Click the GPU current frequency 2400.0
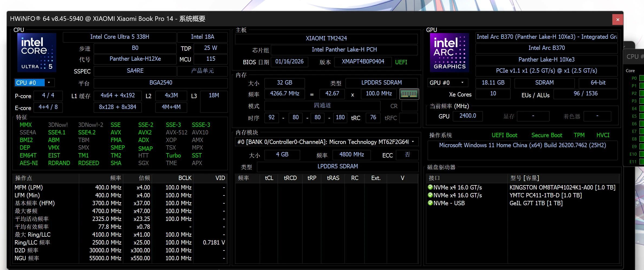Screen dimensions: 644x270 point(468,116)
